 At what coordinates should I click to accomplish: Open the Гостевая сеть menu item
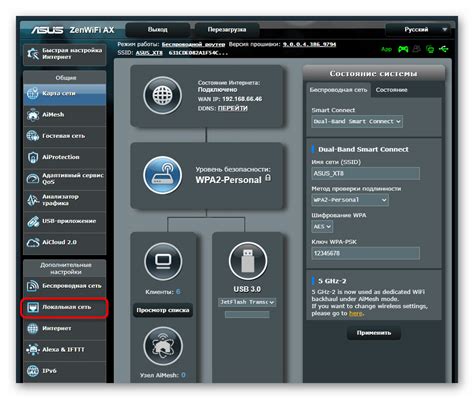coord(65,136)
